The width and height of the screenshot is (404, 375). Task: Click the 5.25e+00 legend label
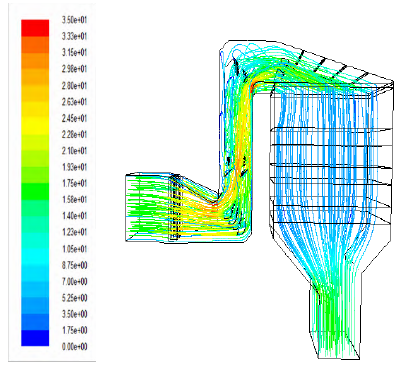[74, 298]
